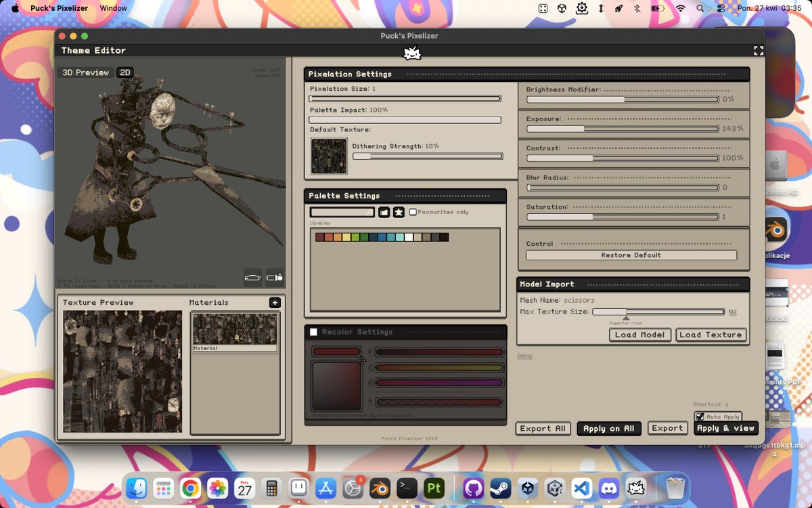
Task: Open the Trash in the Dock
Action: pyautogui.click(x=675, y=488)
